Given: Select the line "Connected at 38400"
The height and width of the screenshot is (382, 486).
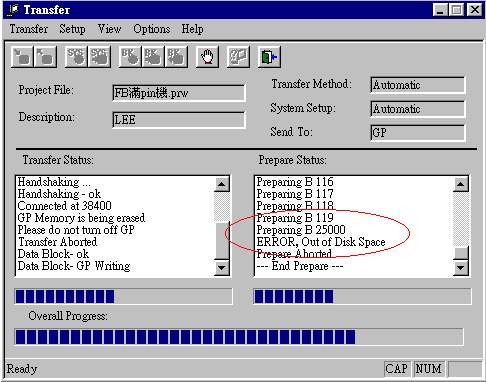Looking at the screenshot, I should point(64,206).
